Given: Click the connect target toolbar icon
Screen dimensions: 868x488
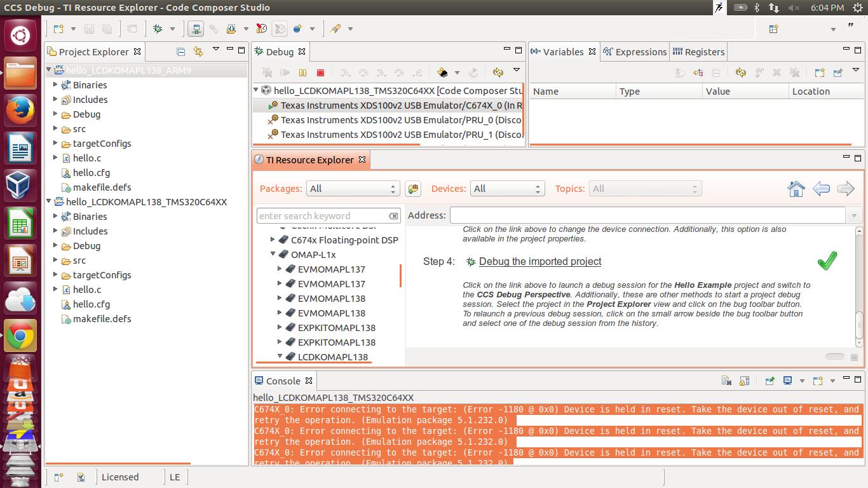Looking at the screenshot, I should point(196,29).
